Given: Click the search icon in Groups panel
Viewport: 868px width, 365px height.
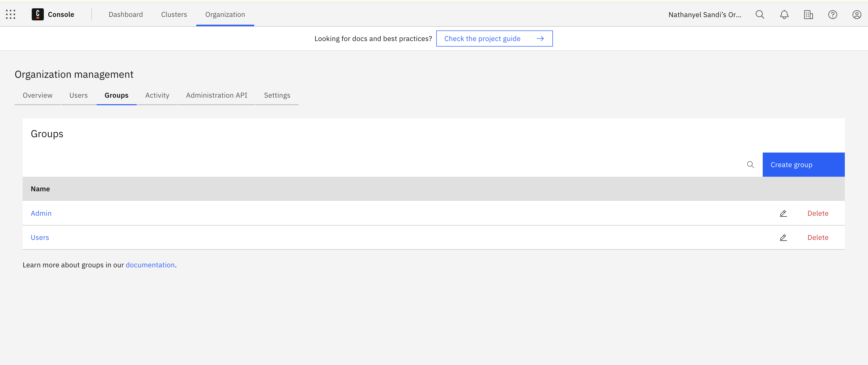Looking at the screenshot, I should pos(751,164).
